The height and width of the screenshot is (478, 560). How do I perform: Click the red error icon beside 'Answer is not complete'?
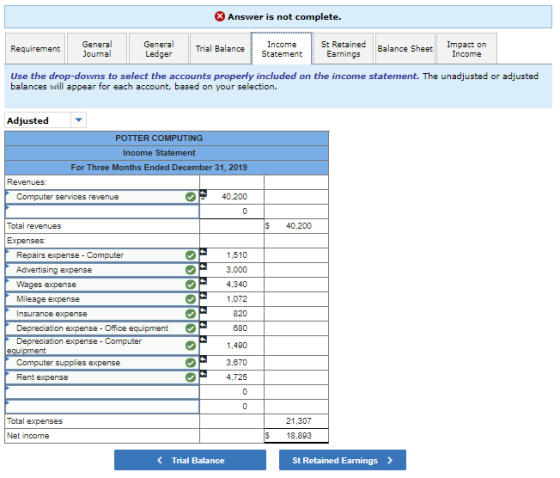[220, 16]
